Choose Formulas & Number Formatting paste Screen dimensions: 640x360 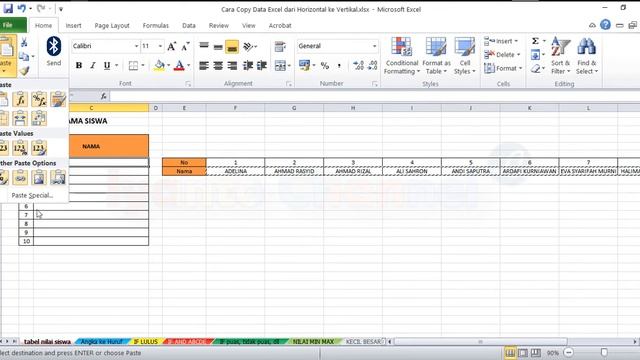39,99
